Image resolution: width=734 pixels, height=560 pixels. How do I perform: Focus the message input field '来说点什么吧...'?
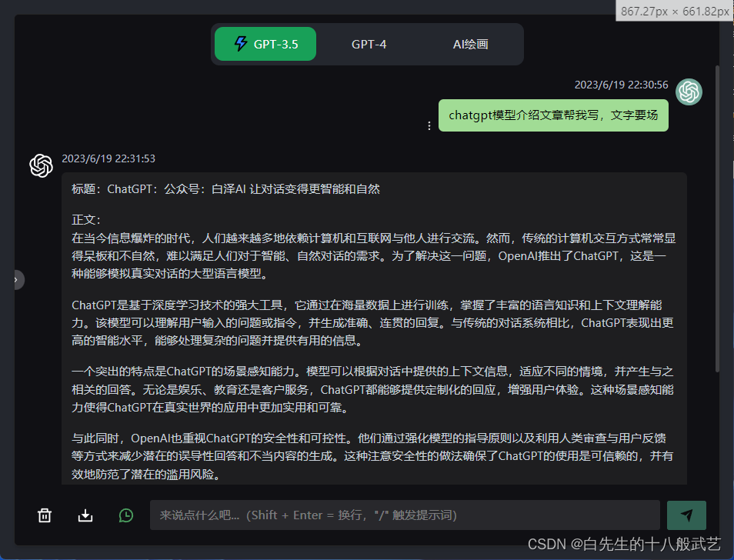coord(405,515)
